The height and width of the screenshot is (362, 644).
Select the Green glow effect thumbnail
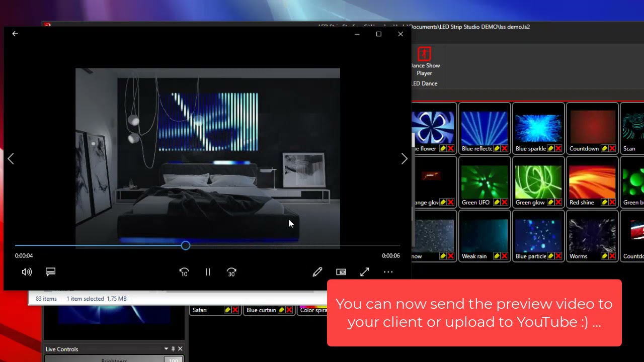tap(538, 182)
